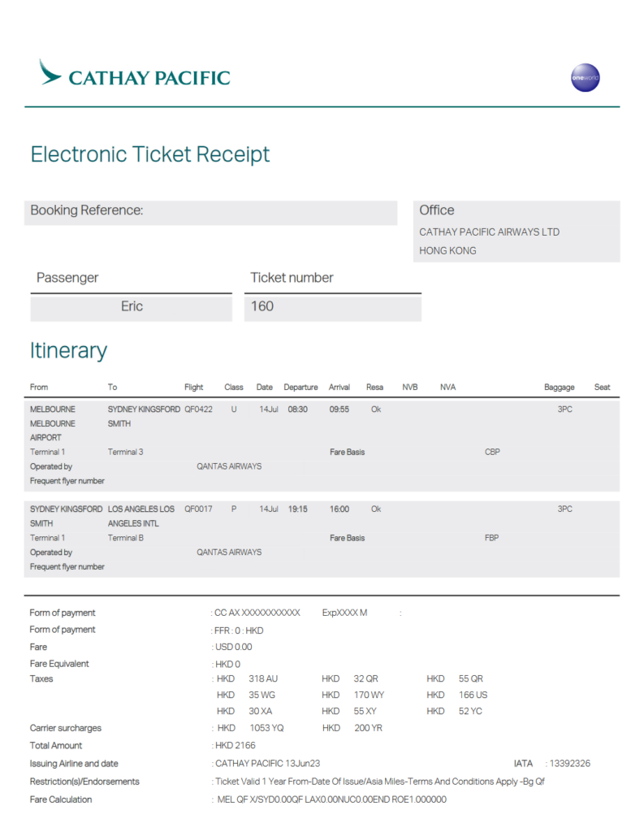Click fare basis code FBP
Screen dimensions: 644x832
(x=492, y=538)
